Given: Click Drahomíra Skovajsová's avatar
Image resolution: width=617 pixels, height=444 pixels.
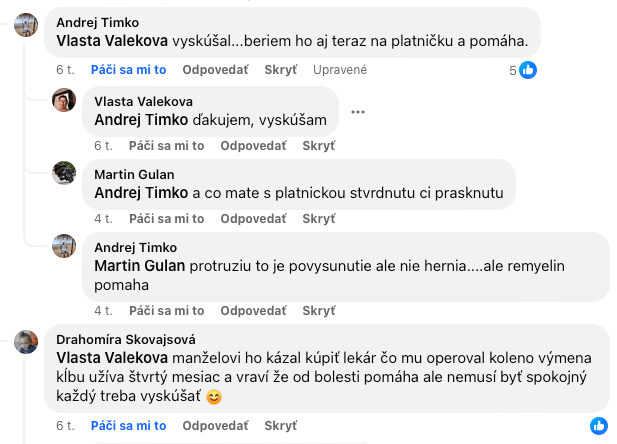Looking at the screenshot, I should 26,341.
